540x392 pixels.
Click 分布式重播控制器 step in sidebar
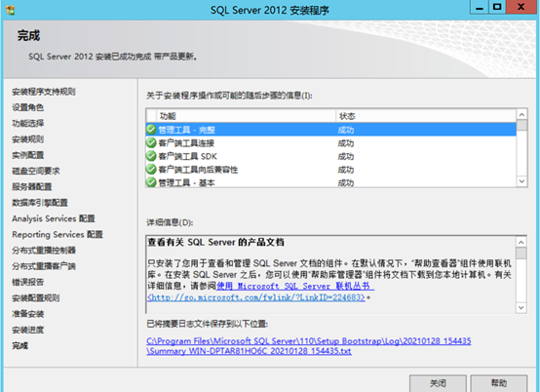pyautogui.click(x=44, y=250)
